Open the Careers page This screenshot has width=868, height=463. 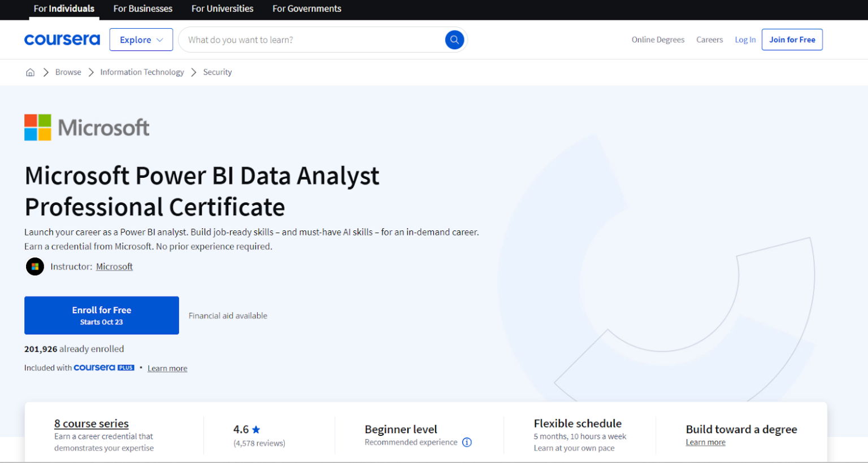tap(709, 40)
